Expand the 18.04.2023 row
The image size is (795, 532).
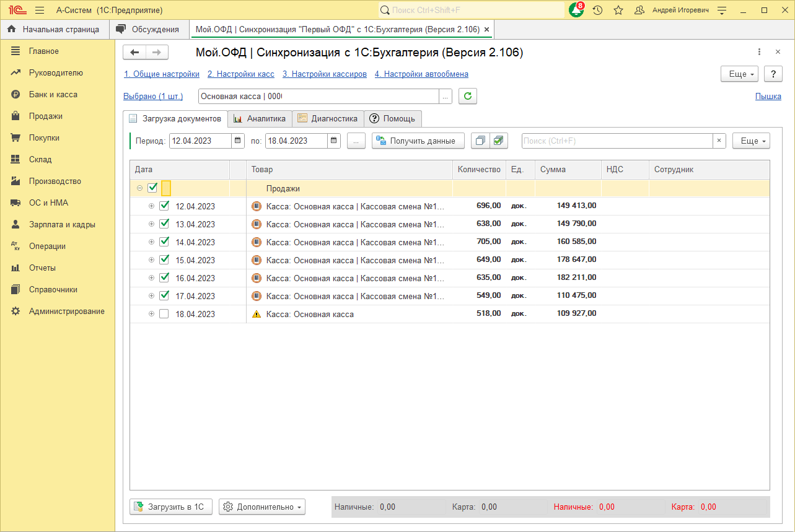click(151, 314)
